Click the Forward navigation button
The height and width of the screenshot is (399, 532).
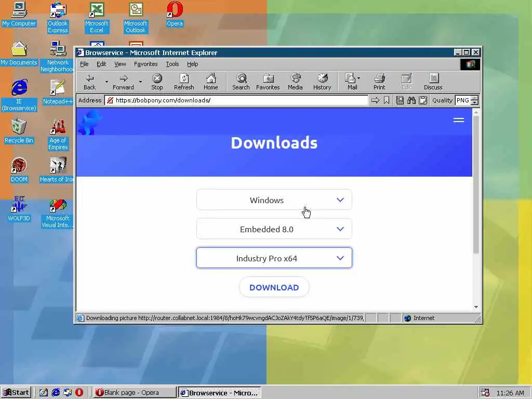123,82
